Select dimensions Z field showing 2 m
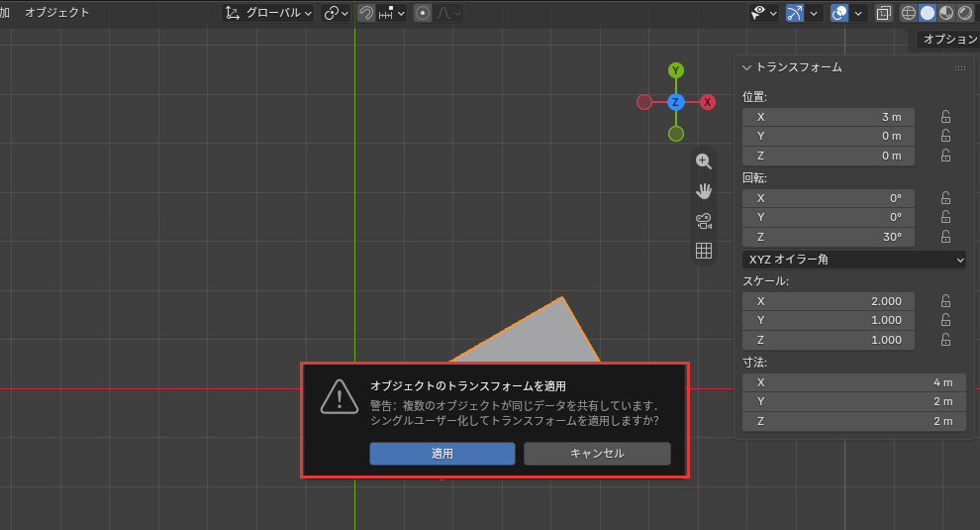This screenshot has height=530, width=980. pos(853,422)
